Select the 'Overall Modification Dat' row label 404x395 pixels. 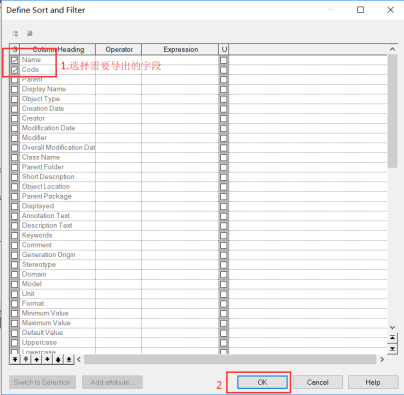[x=58, y=147]
